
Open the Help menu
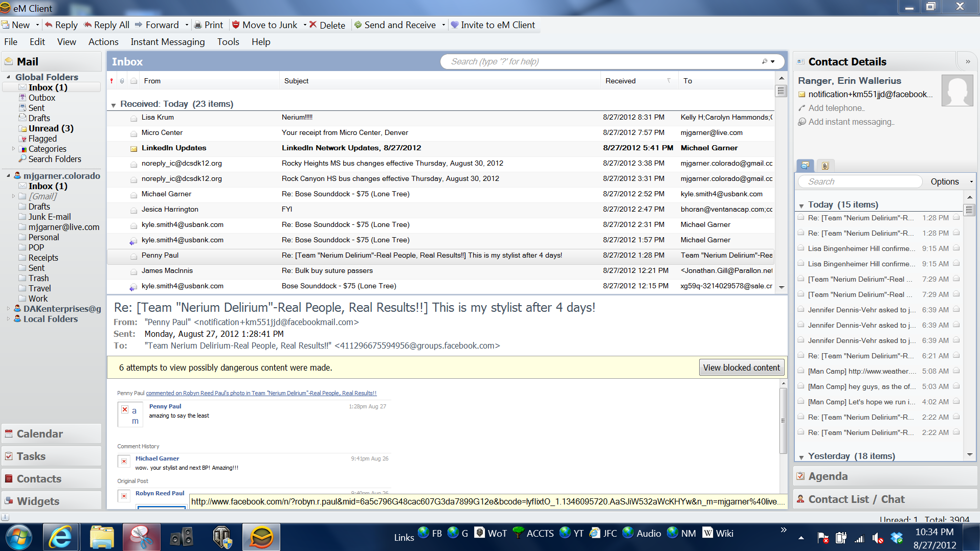pos(261,42)
